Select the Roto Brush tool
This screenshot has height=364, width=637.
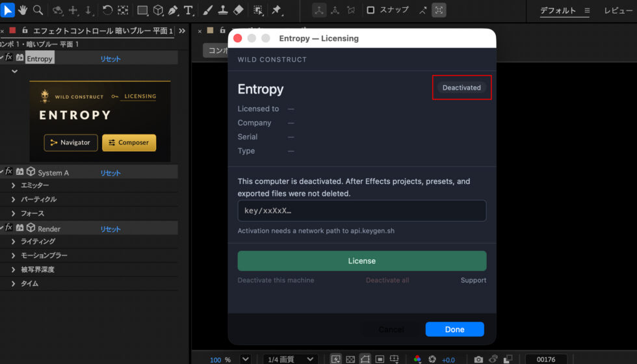pos(258,10)
